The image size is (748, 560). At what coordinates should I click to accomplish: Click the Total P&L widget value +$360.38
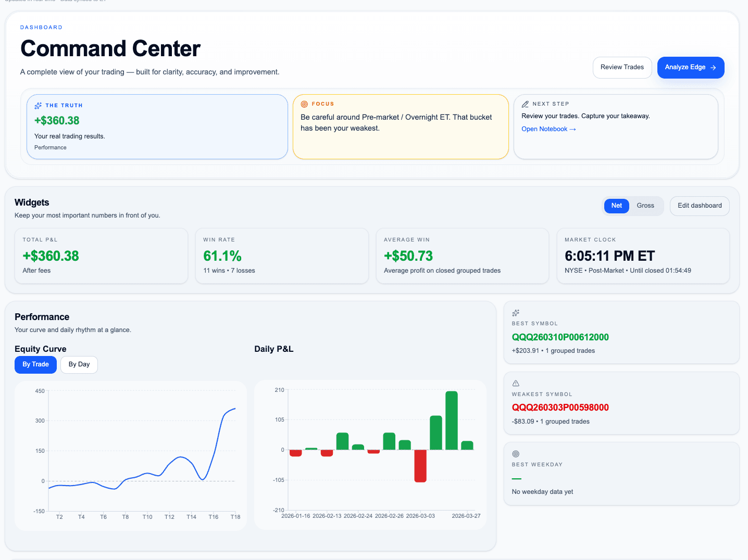click(x=51, y=256)
